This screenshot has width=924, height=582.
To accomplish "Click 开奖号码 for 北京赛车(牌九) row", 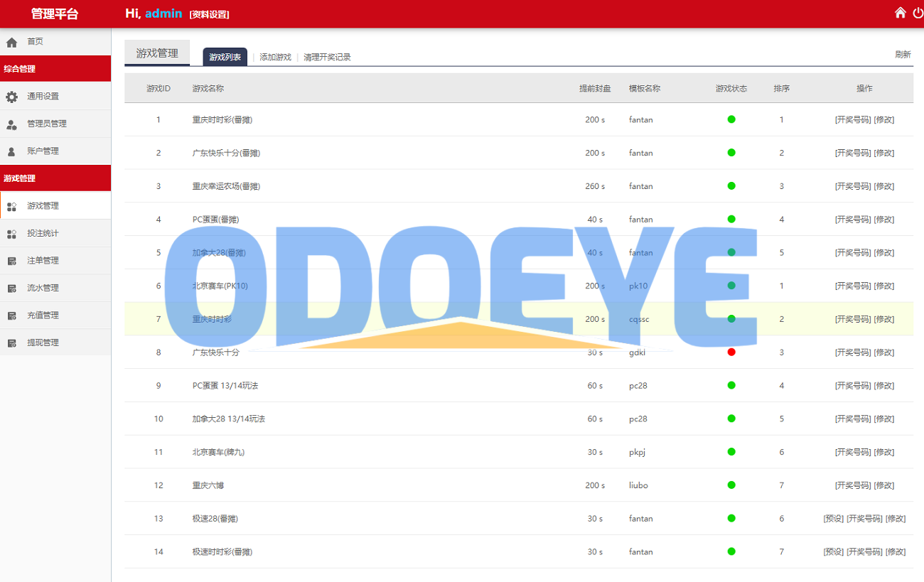I will tap(853, 452).
